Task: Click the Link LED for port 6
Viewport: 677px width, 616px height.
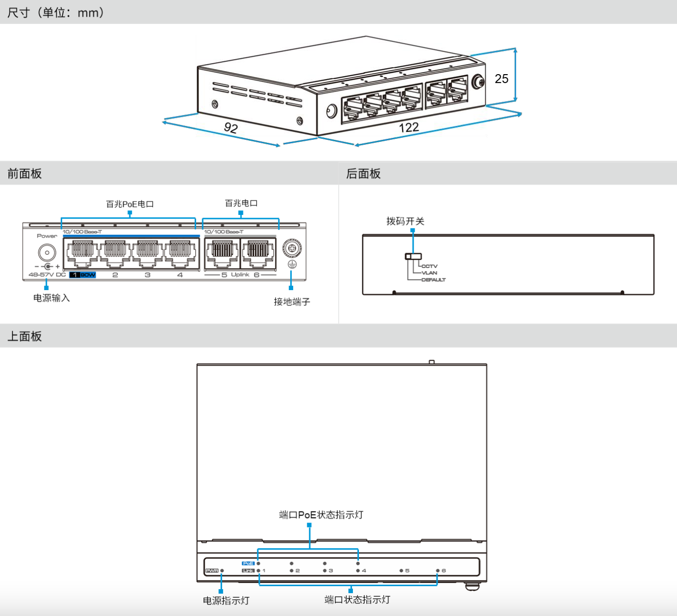Action: [438, 571]
